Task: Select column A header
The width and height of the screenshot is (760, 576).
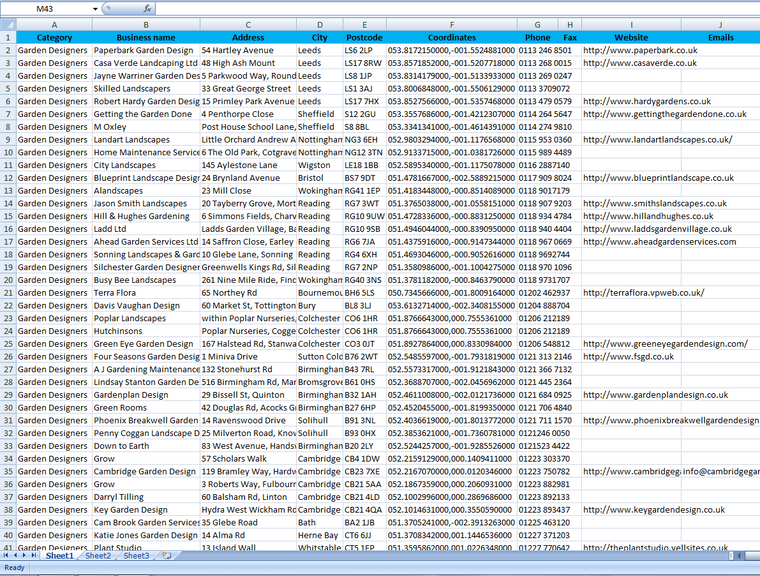Action: coord(54,25)
